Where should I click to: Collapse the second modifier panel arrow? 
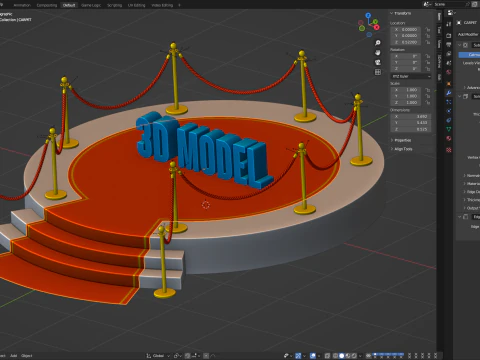pos(460,96)
